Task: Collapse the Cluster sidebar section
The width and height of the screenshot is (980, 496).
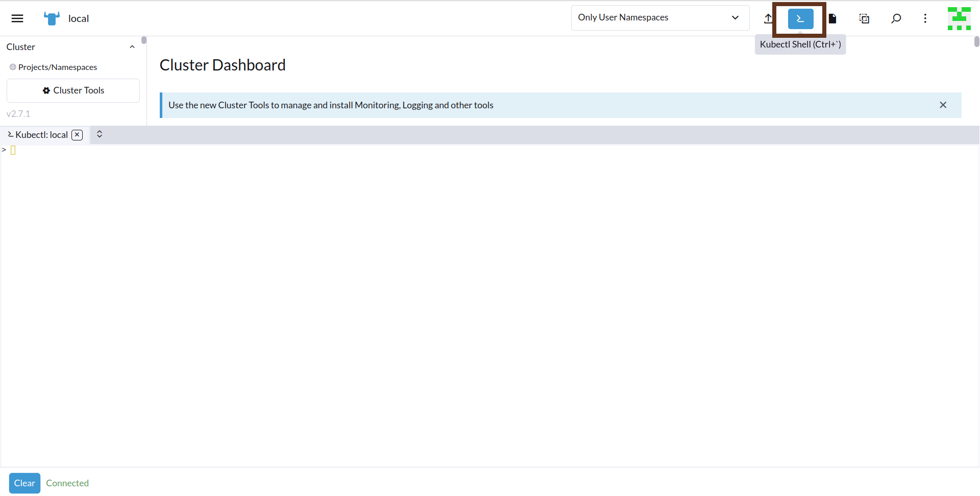Action: [x=132, y=47]
